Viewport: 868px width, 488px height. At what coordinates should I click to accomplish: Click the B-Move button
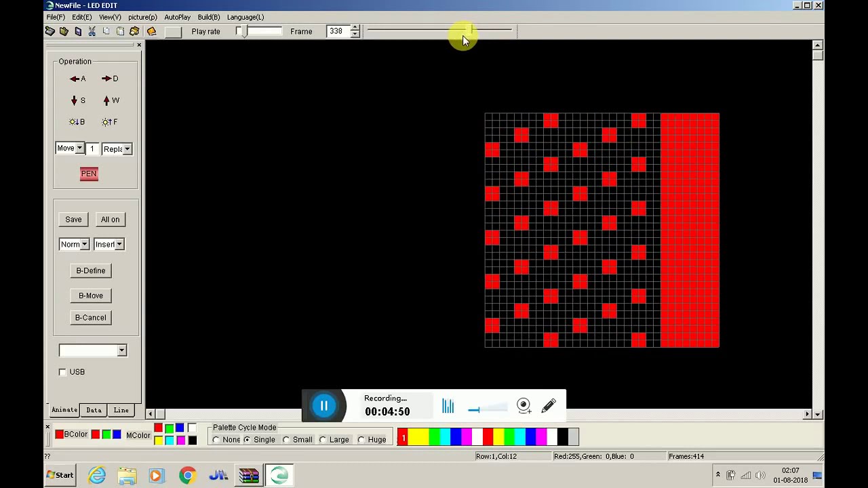click(x=91, y=296)
